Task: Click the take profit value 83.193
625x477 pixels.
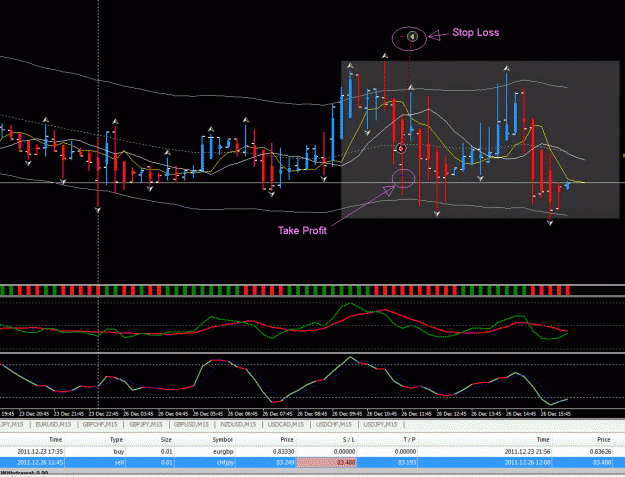Action: [407, 463]
